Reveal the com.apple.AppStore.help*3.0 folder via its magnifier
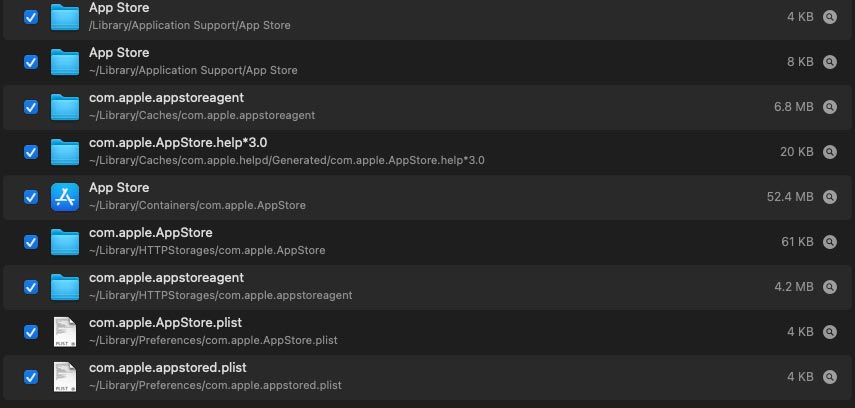 coord(829,152)
